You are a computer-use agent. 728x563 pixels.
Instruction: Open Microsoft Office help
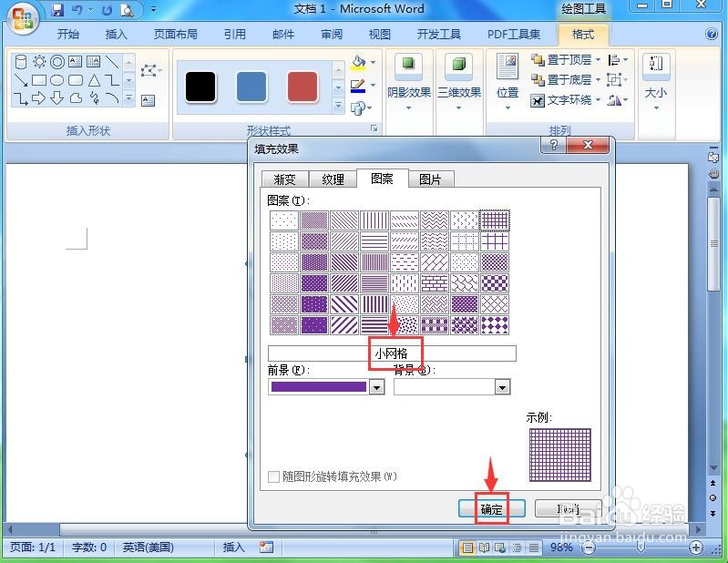[x=712, y=34]
